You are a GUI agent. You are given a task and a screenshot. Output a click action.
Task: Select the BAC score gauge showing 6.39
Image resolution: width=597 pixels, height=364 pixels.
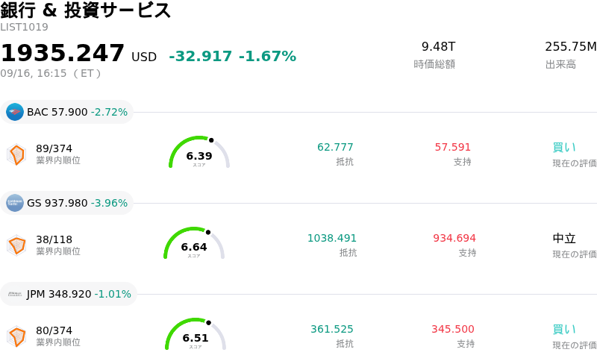(199, 152)
